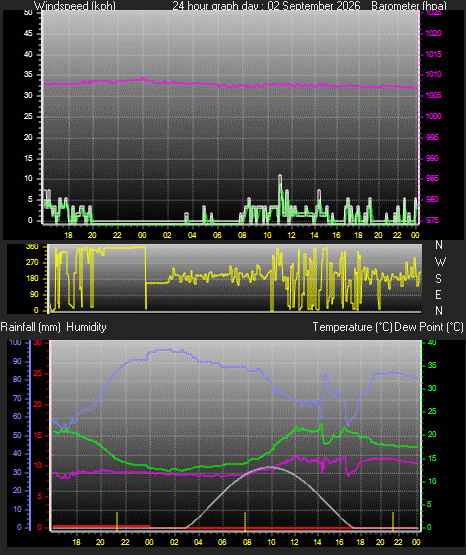The width and height of the screenshot is (466, 555).
Task: Select the 1020 value on the barometer axis
Action: coord(433,33)
